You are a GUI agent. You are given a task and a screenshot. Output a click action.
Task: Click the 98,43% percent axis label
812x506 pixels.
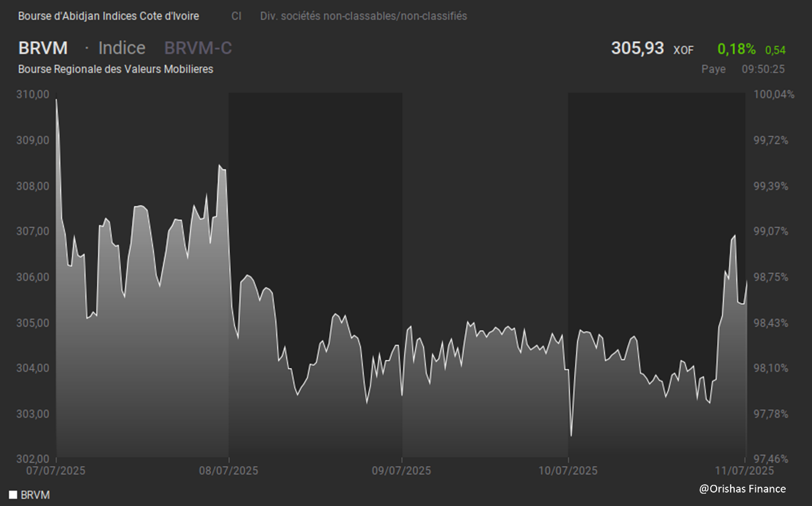tap(770, 322)
